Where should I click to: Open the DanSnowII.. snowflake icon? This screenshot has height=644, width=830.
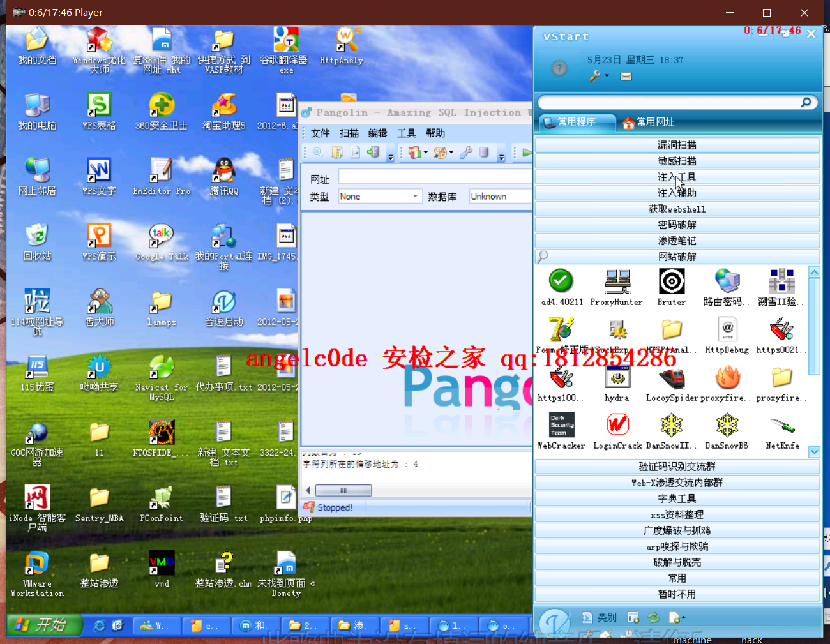pyautogui.click(x=672, y=425)
